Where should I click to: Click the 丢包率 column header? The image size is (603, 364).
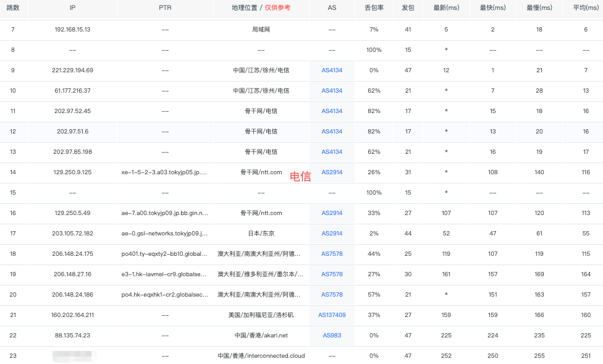pyautogui.click(x=374, y=7)
